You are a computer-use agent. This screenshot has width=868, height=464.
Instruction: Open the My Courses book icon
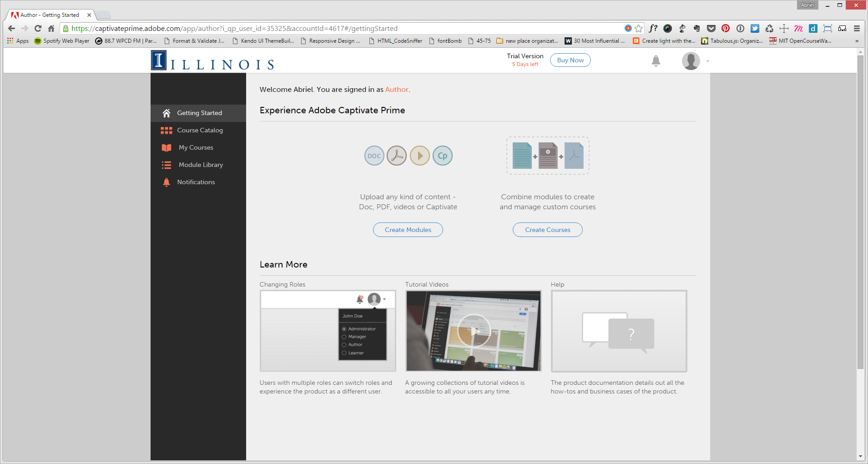click(167, 148)
